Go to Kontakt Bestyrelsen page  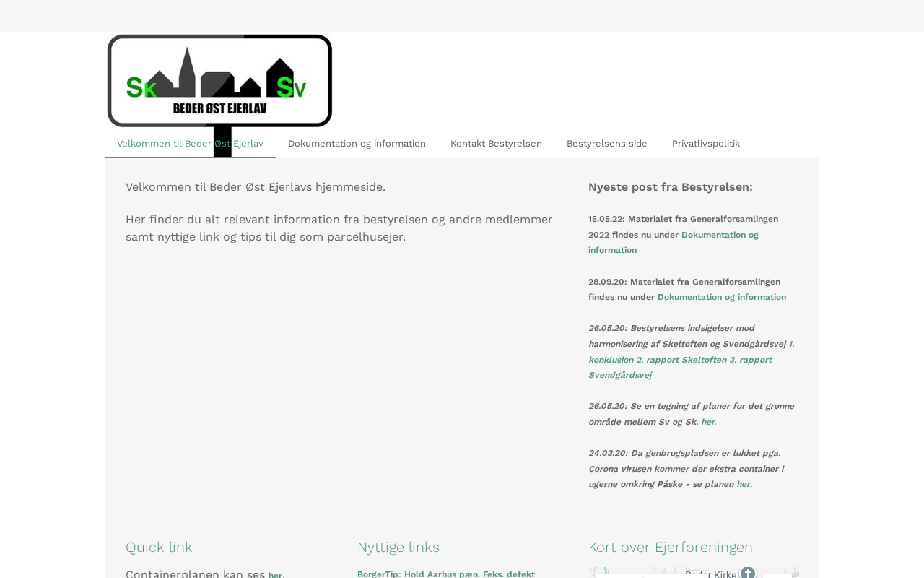[x=496, y=144]
